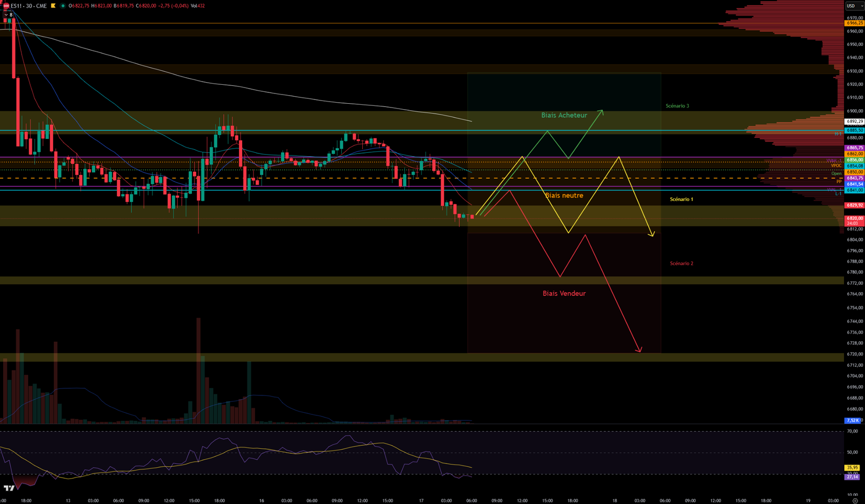
Task: Select the 'Biais Acheteur' text label
Action: pyautogui.click(x=564, y=116)
